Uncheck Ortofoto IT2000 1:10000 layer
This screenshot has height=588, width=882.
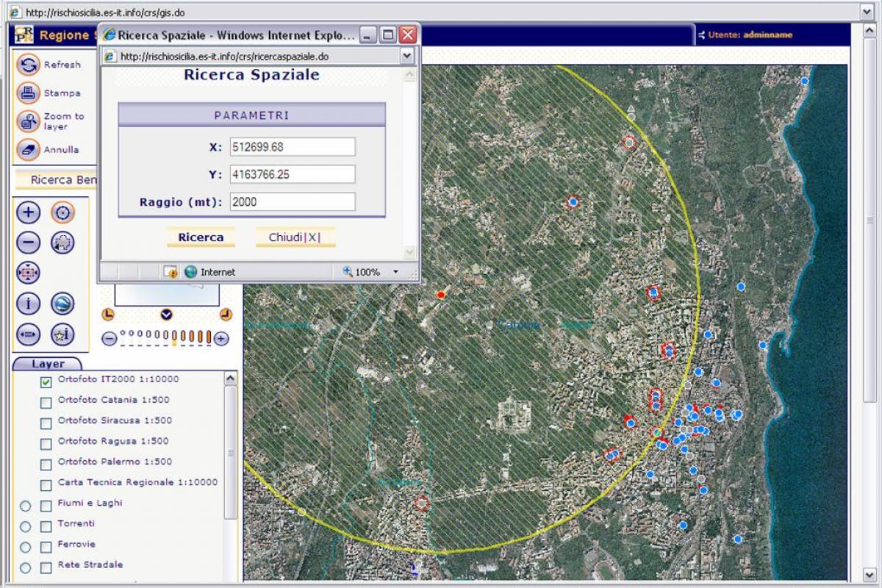(46, 382)
